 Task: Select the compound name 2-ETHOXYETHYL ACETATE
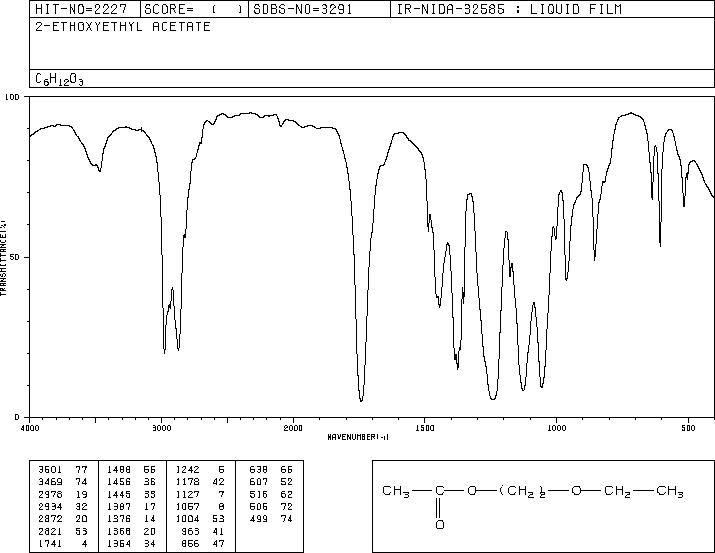(123, 26)
